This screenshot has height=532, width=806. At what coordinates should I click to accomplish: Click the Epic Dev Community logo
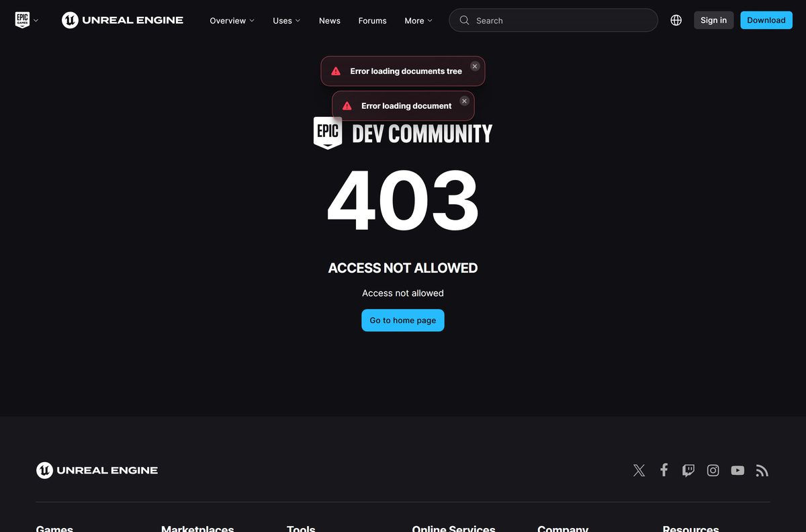point(403,133)
